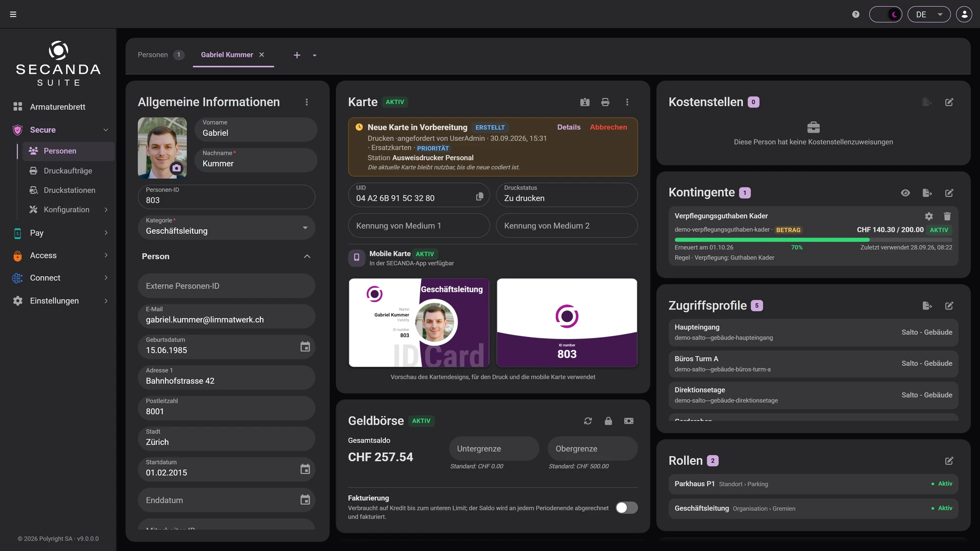
Task: Open the hamburger navigation menu
Action: point(13,14)
